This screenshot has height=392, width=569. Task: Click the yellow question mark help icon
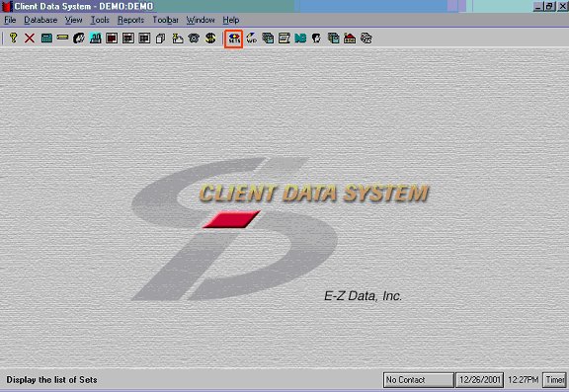pyautogui.click(x=13, y=39)
